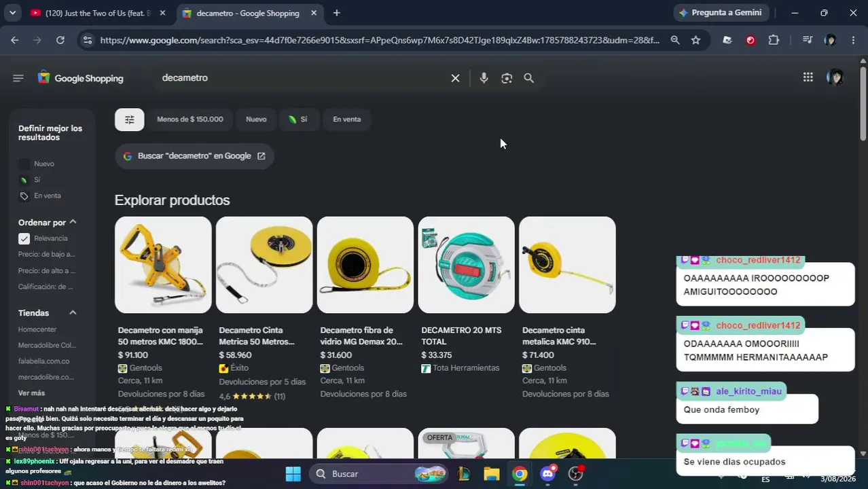Image resolution: width=868 pixels, height=489 pixels.
Task: Sort by Calificación option
Action: [46, 287]
